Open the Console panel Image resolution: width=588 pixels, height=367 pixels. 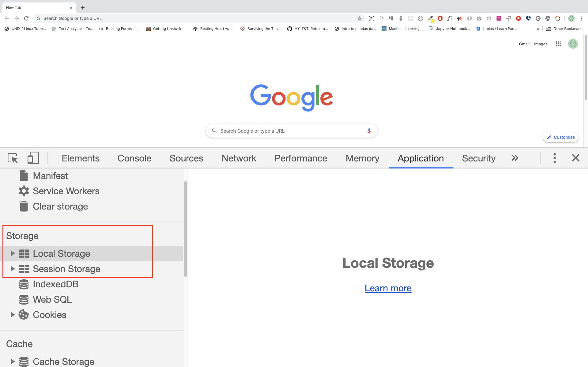[x=134, y=158]
